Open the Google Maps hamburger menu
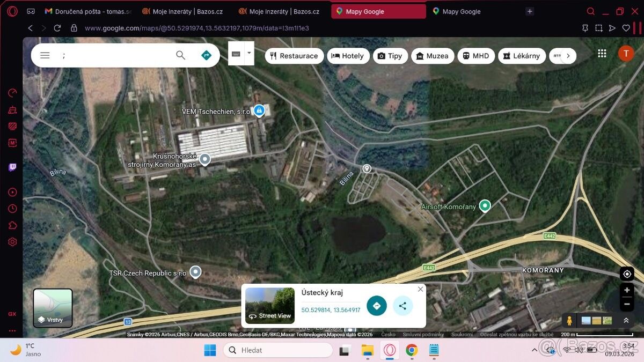The height and width of the screenshot is (362, 644). [x=45, y=55]
